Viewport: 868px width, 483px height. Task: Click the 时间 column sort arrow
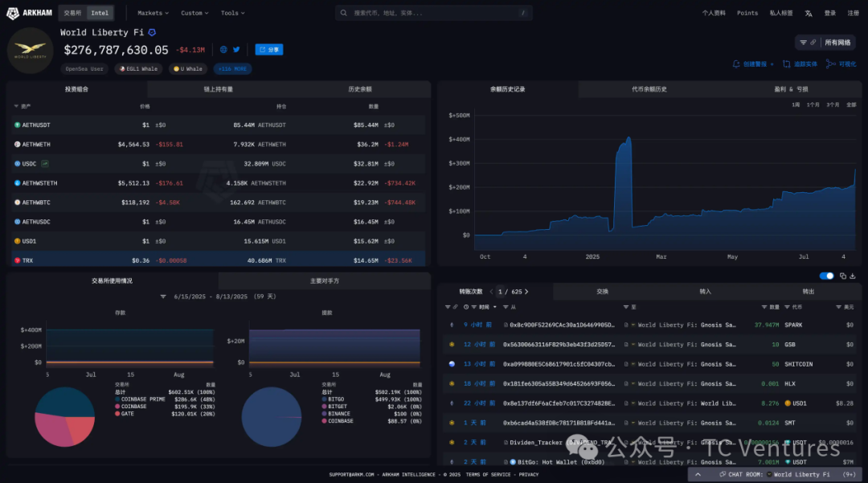coord(495,307)
